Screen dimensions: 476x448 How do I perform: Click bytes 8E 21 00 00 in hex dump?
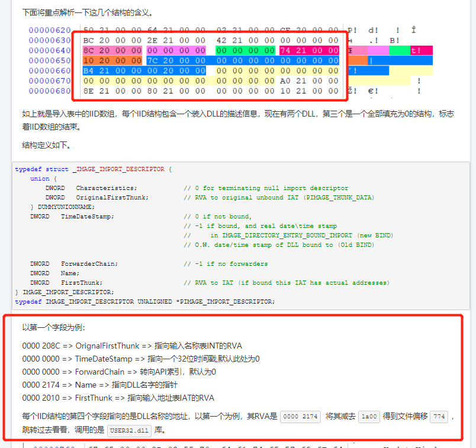112,91
